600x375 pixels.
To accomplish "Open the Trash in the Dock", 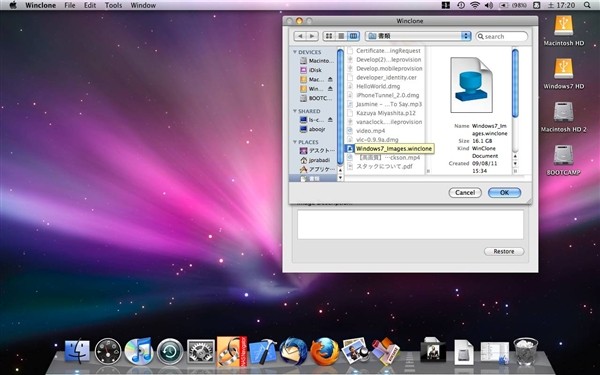I will [x=525, y=351].
